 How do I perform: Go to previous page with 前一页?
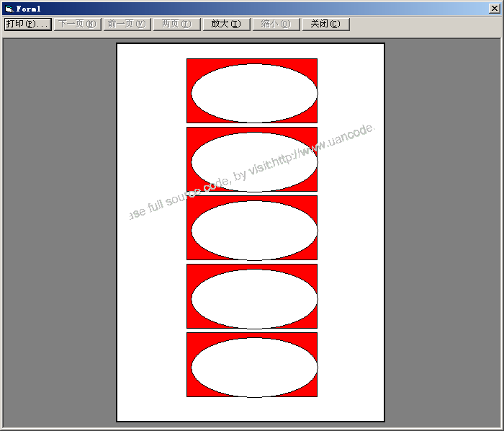click(x=126, y=24)
